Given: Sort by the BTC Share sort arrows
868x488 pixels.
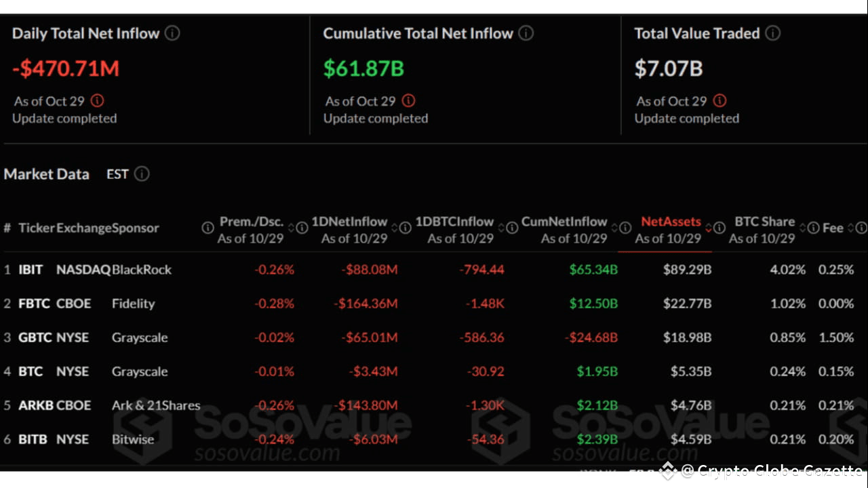Looking at the screenshot, I should pos(802,228).
